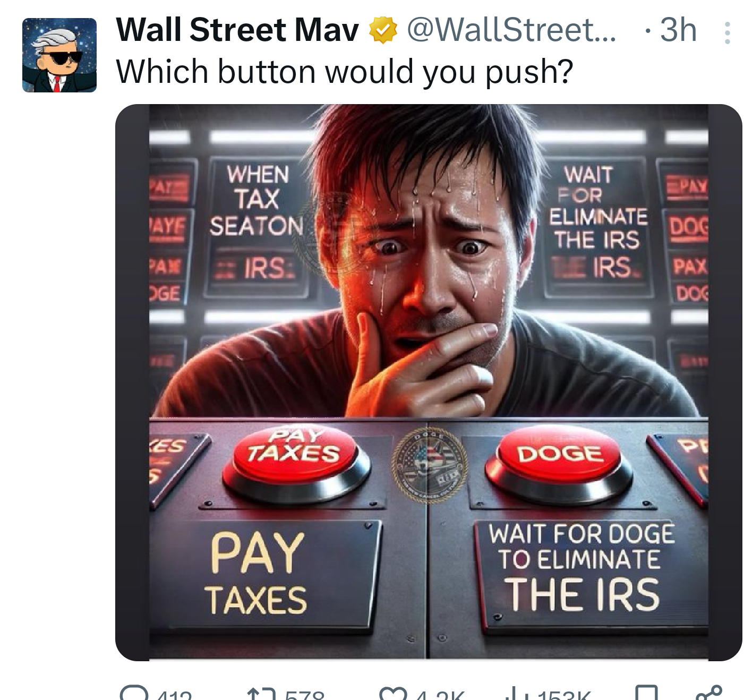Click the share icon on the tweet
Viewport: 744px width, 700px height.
(709, 693)
